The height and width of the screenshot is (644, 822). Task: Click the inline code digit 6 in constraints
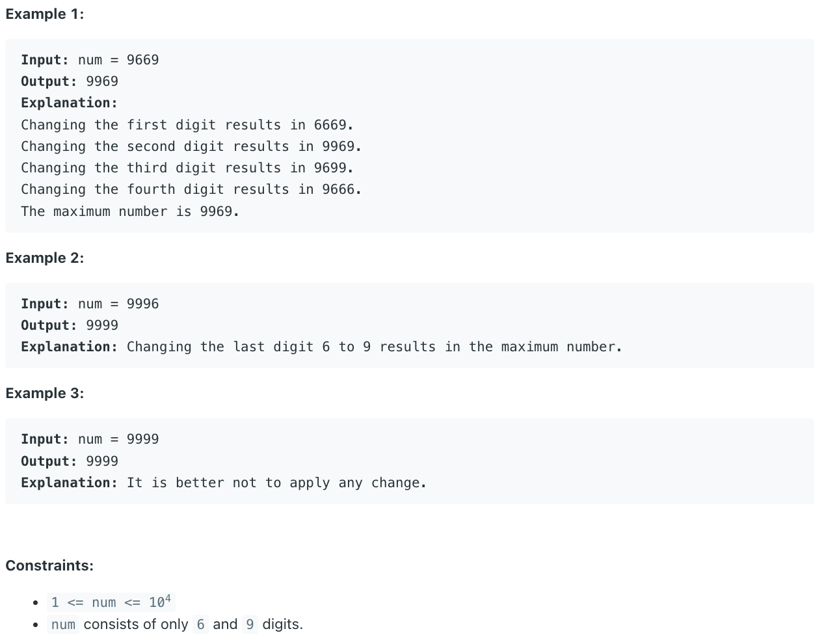(200, 624)
